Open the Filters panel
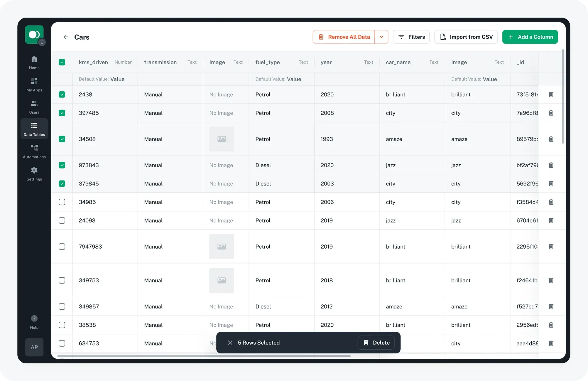Image resolution: width=588 pixels, height=381 pixels. point(411,37)
